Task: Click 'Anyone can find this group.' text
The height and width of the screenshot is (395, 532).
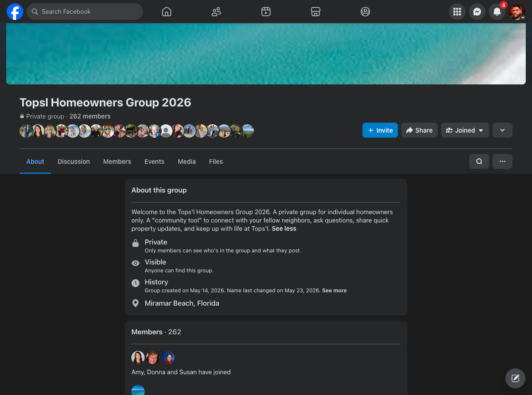Action: [179, 271]
